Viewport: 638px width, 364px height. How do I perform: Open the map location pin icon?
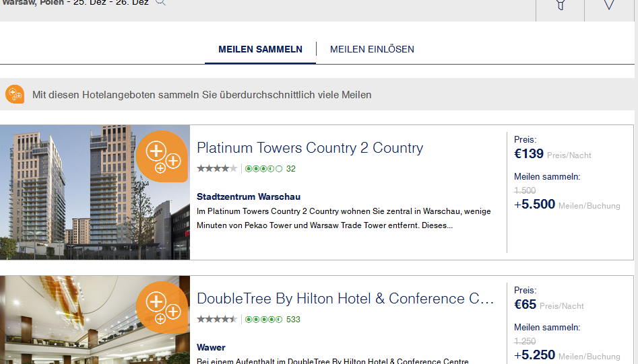[x=609, y=5]
